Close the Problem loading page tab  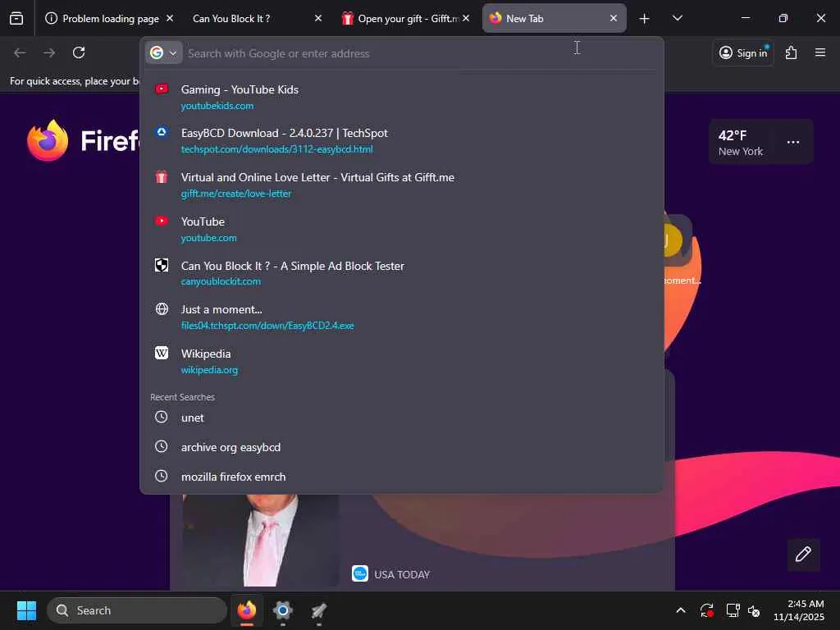[170, 18]
